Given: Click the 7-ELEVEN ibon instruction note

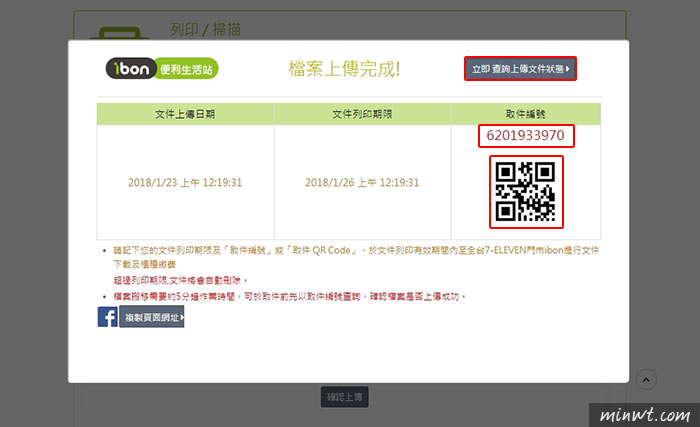Looking at the screenshot, I should (x=356, y=257).
